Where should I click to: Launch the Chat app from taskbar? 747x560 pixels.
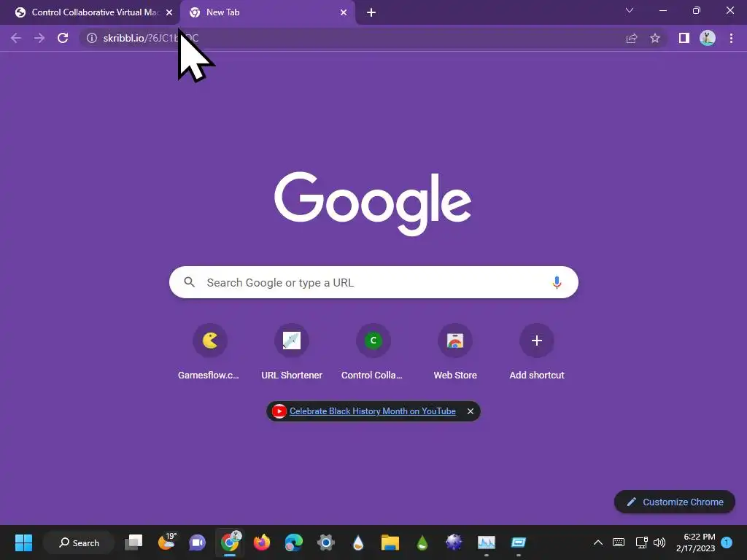197,542
